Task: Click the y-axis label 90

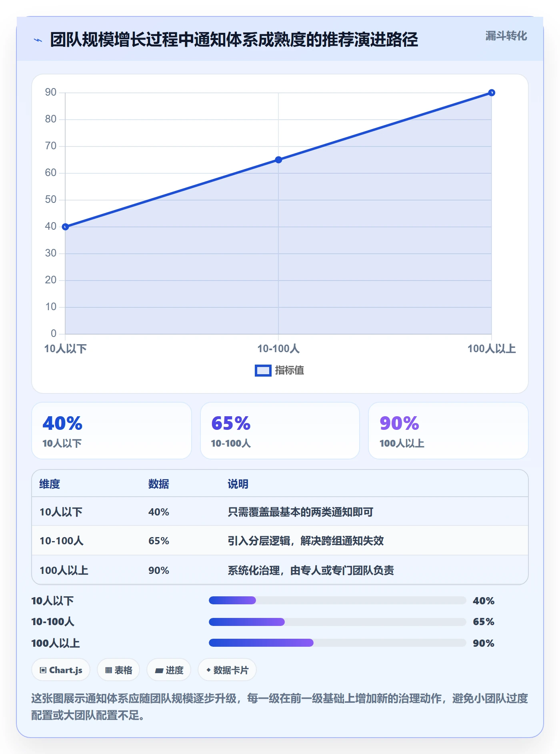Action: coord(51,92)
